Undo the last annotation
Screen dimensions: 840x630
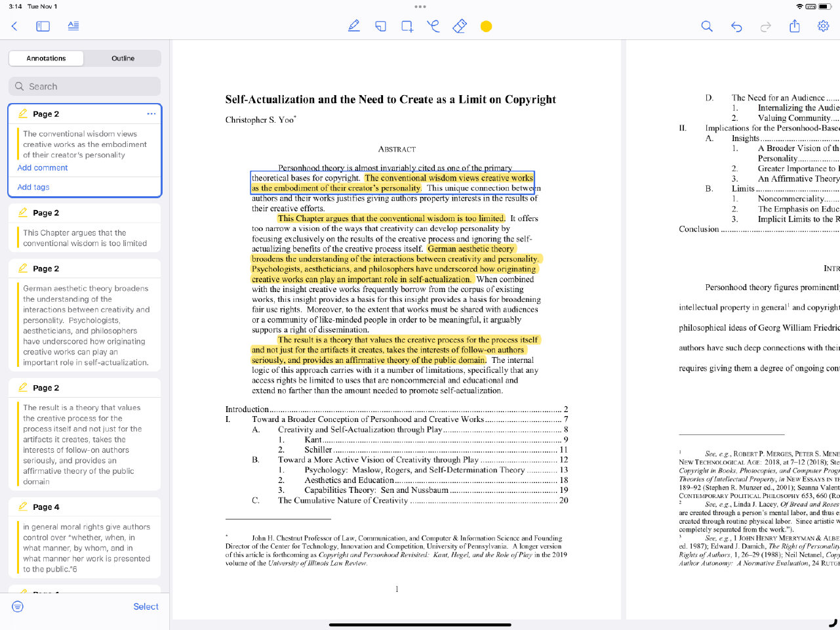click(736, 26)
